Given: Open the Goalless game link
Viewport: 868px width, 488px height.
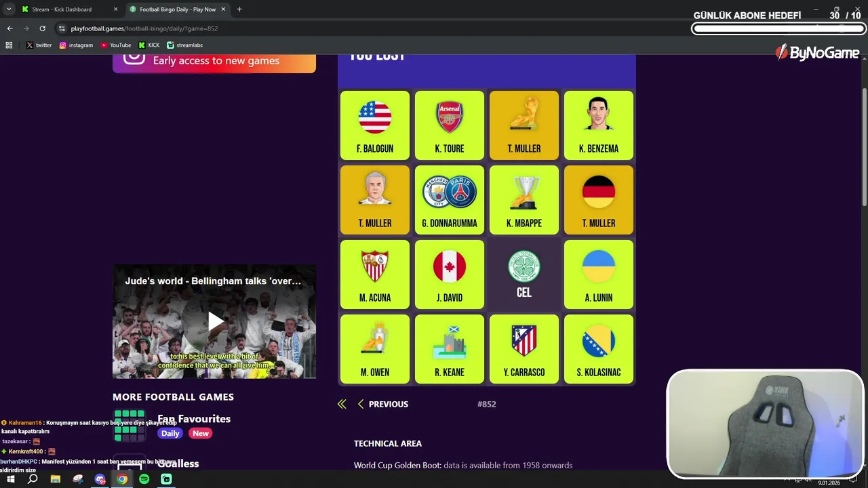Looking at the screenshot, I should (x=178, y=464).
